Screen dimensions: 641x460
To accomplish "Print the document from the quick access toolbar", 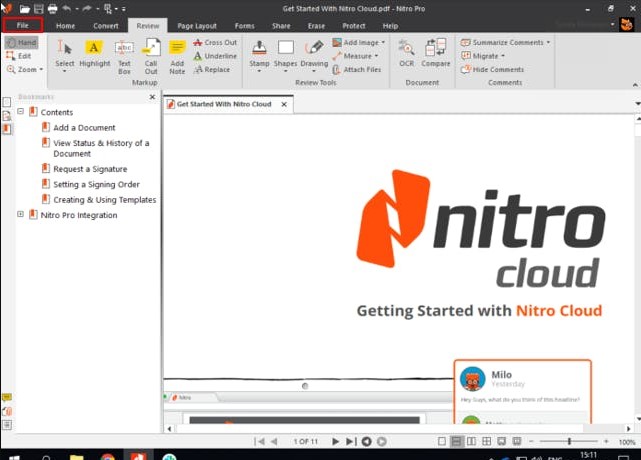I will pos(52,9).
